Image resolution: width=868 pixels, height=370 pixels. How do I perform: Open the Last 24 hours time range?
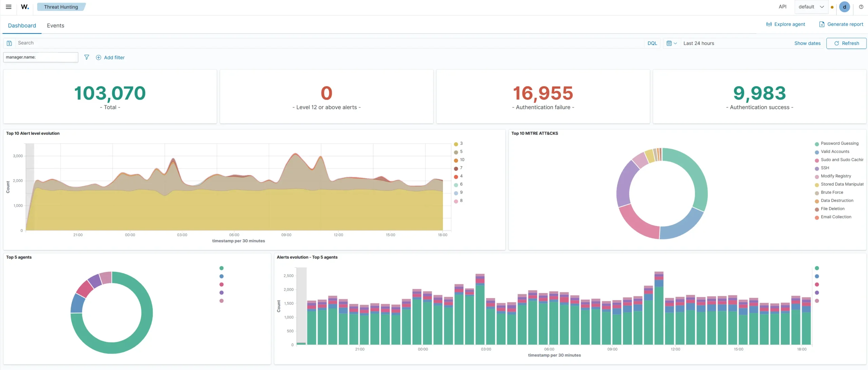[x=698, y=43]
